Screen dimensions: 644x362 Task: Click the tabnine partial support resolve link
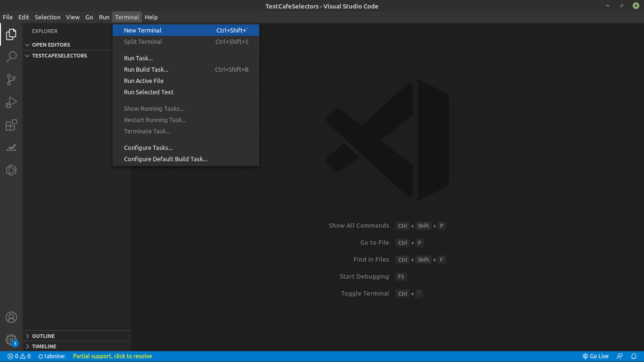(112, 356)
